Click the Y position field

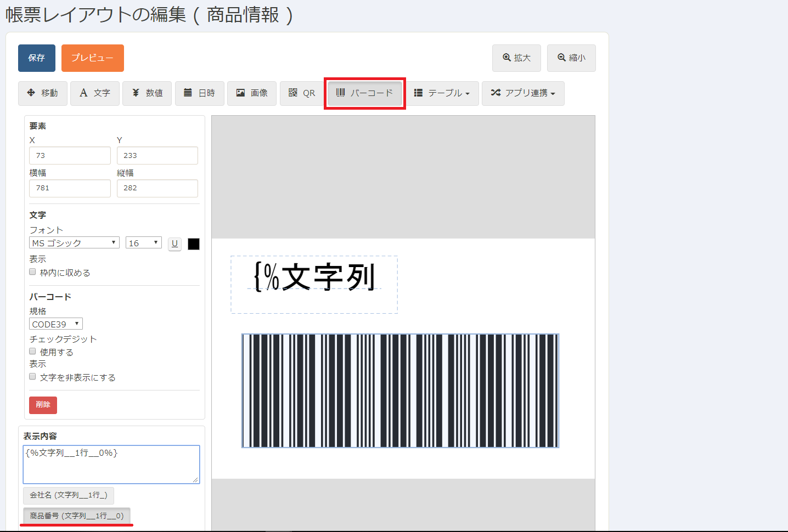(157, 155)
